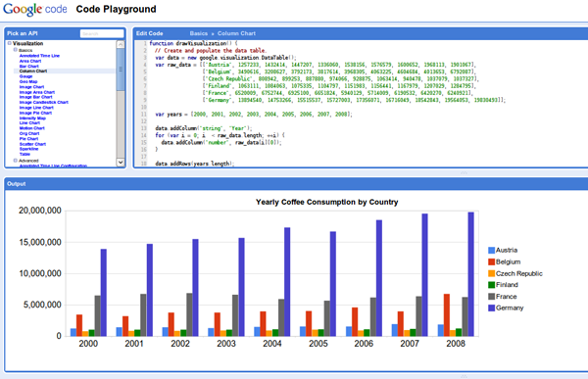
Task: Open the Annotated Time Line sample
Action: tap(39, 56)
